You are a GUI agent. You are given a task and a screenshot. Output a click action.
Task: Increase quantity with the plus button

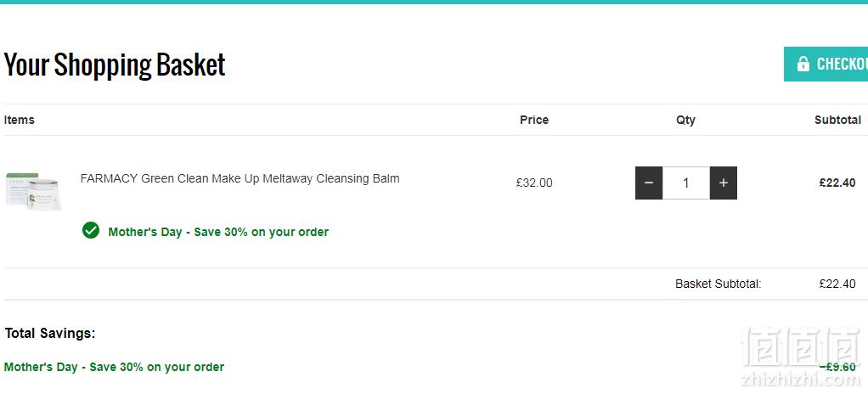coord(723,183)
